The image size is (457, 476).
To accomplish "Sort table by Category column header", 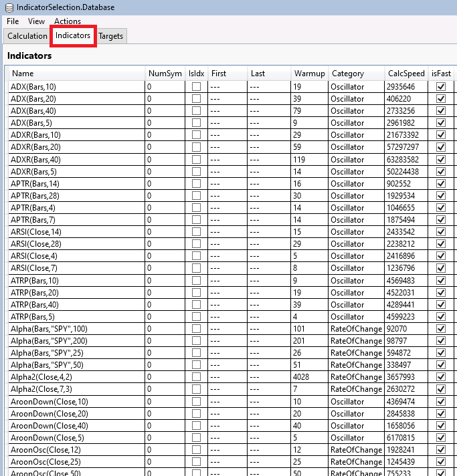I will [347, 74].
